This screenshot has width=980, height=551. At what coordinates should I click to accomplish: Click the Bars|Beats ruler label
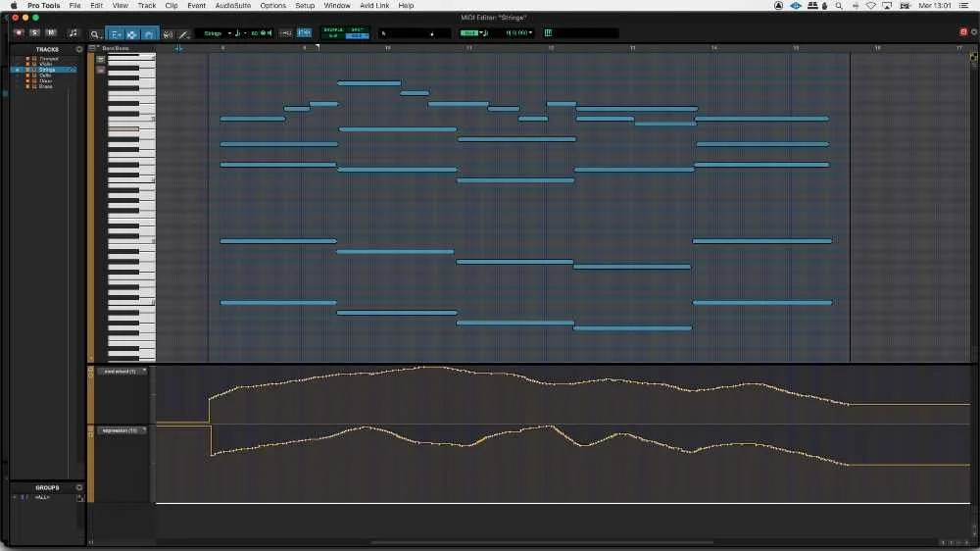[x=116, y=48]
